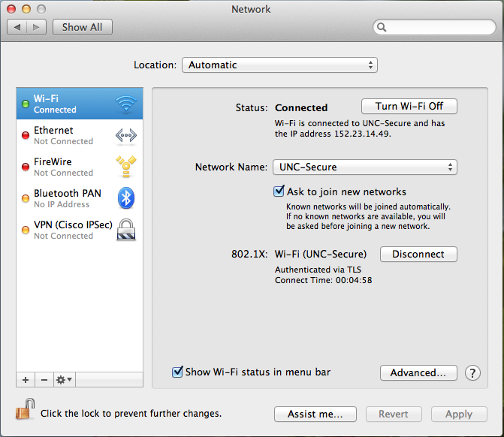Click the Wi-Fi signal icon in sidebar

coord(125,104)
